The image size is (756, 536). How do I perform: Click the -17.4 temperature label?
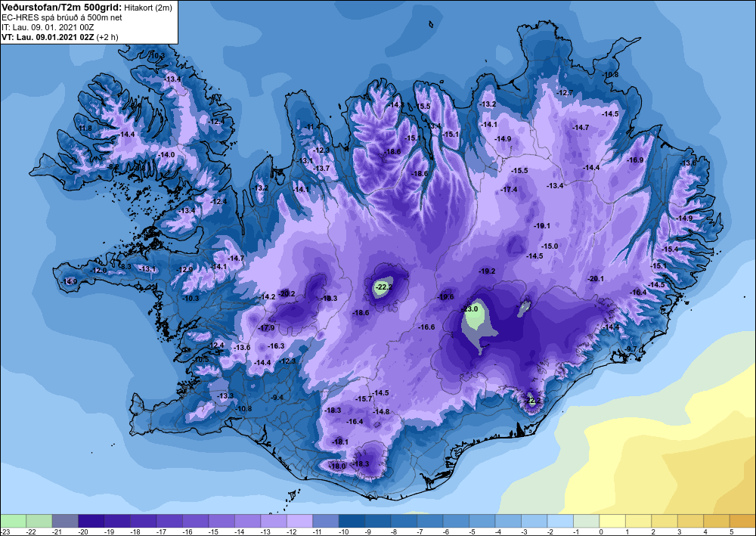509,190
